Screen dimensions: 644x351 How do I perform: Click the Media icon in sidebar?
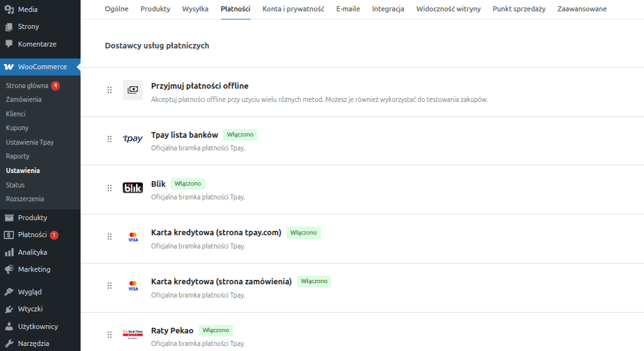pos(9,9)
